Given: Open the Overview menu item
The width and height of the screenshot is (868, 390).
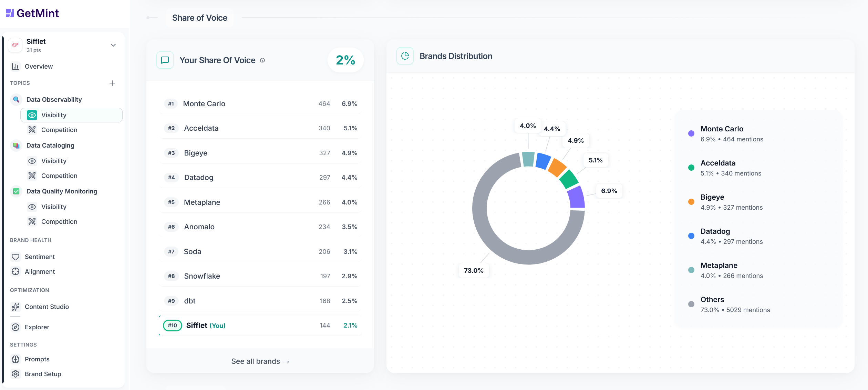Looking at the screenshot, I should point(39,67).
